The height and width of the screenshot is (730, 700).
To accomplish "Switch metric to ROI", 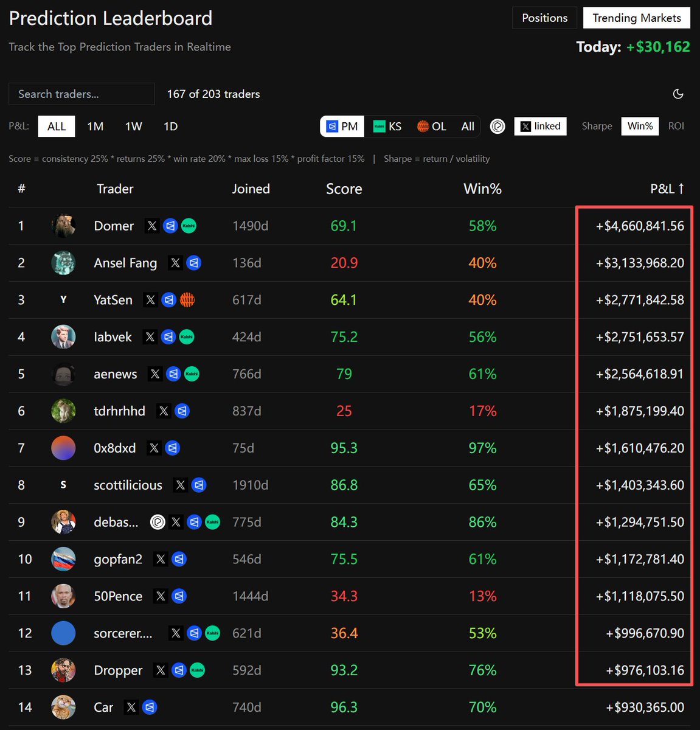I will [676, 126].
